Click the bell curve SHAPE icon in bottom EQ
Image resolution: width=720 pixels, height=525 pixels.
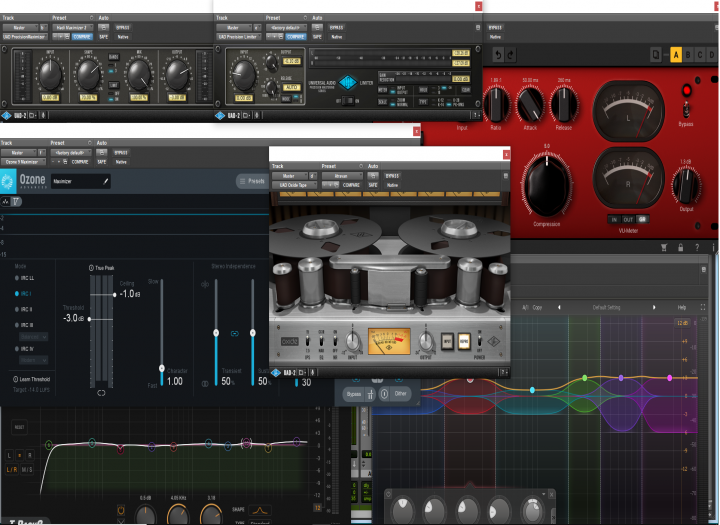pyautogui.click(x=260, y=510)
